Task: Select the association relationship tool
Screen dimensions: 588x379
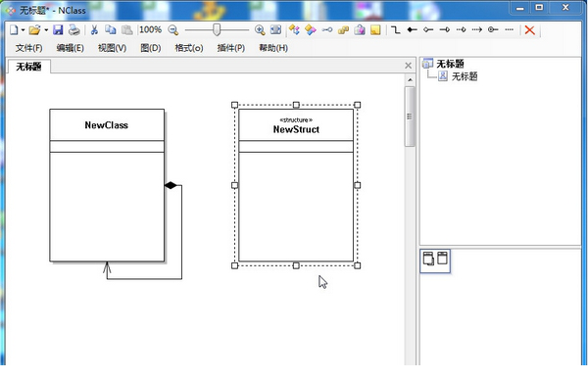Action: coord(395,29)
